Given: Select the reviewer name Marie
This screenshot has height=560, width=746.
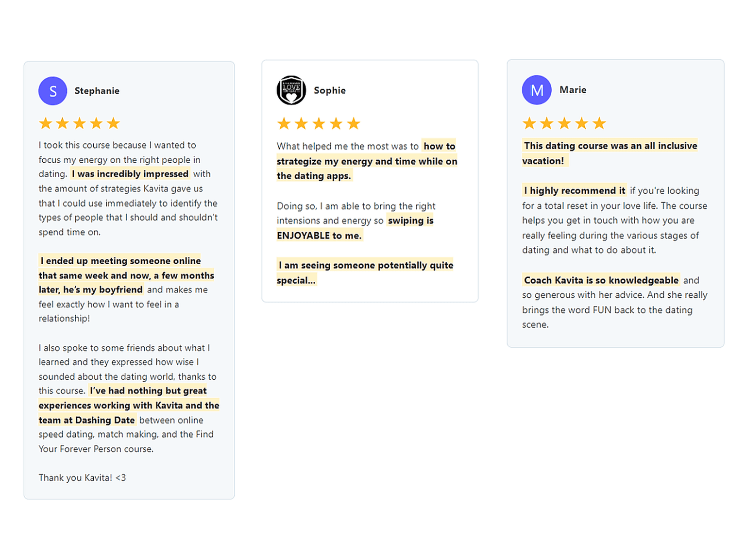Looking at the screenshot, I should pyautogui.click(x=573, y=90).
